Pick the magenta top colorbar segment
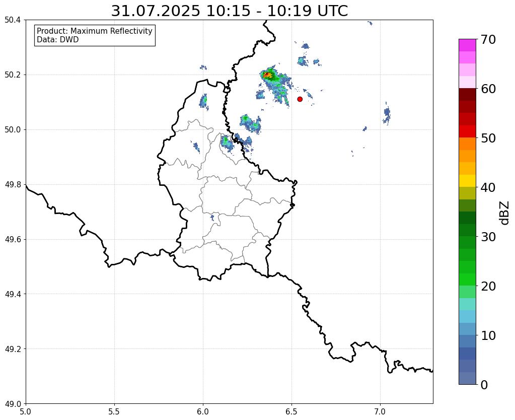This screenshot has height=420, width=515. (467, 45)
